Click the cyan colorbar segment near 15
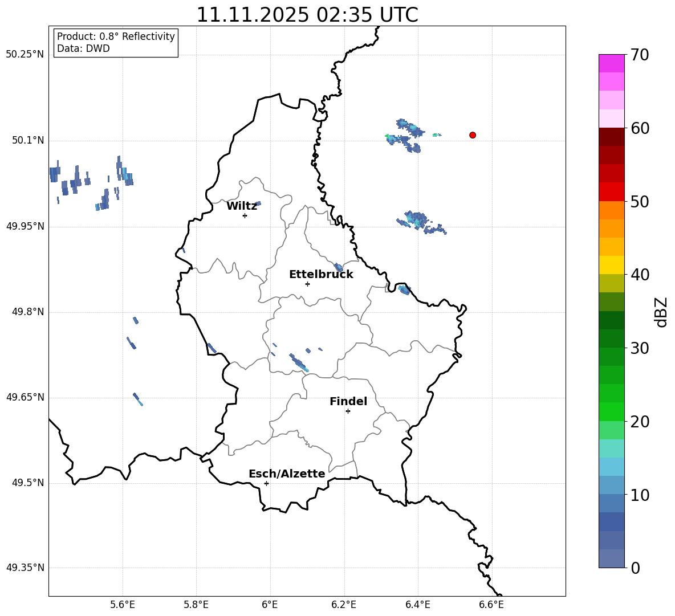Screen dimensions: 675x616 (612, 448)
